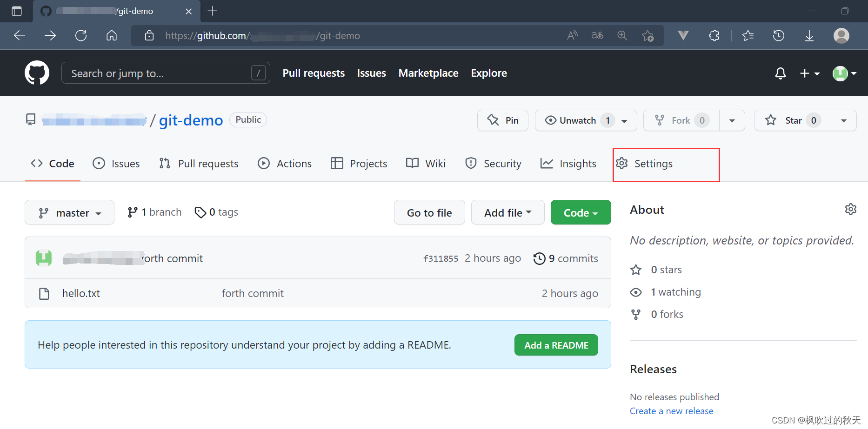
Task: Open the notifications bell
Action: tap(780, 73)
